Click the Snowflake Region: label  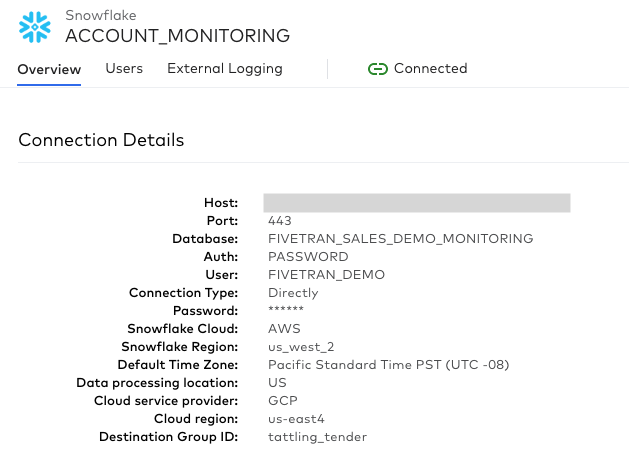[180, 346]
